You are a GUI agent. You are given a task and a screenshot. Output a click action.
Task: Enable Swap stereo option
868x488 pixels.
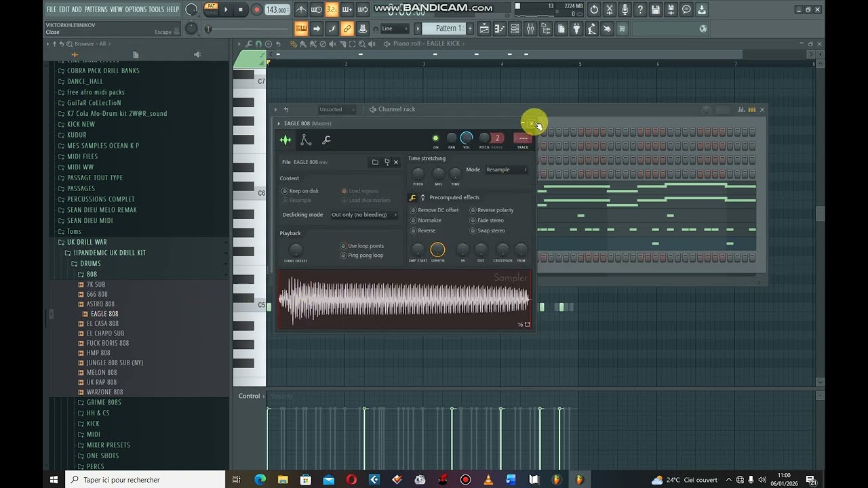click(x=487, y=230)
